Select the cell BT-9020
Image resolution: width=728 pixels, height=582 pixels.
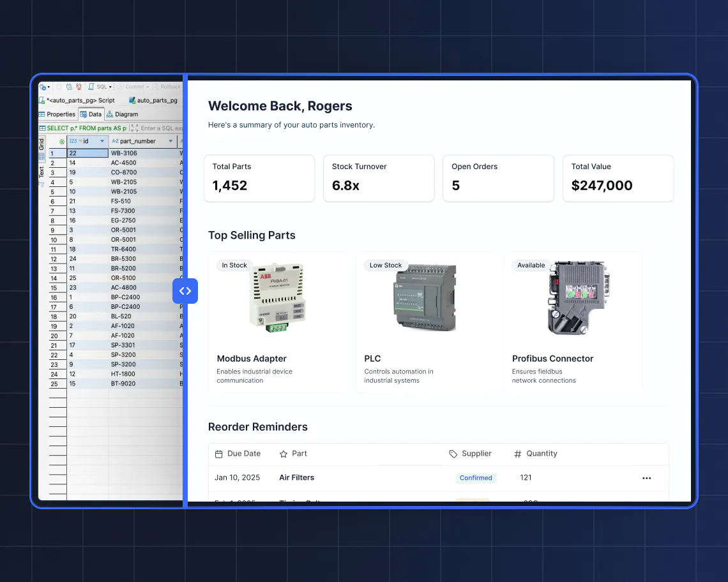click(144, 384)
